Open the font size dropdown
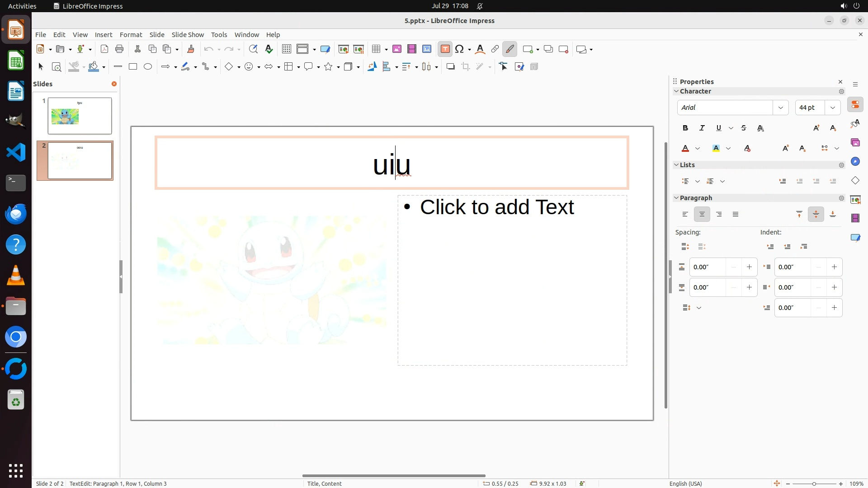 click(832, 108)
